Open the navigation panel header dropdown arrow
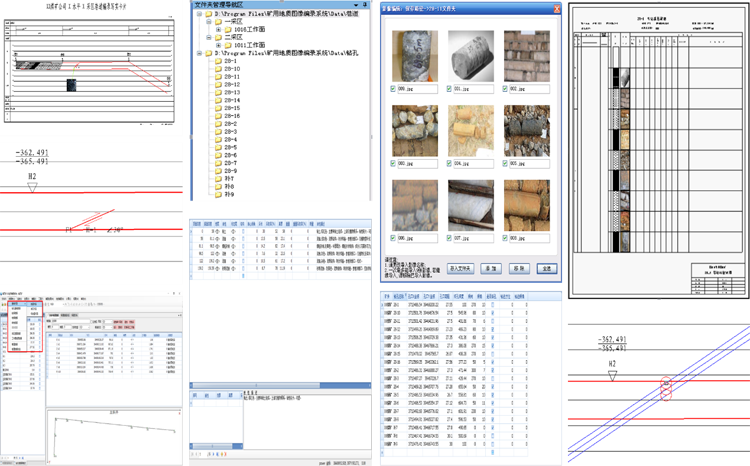This screenshot has width=750, height=466. (x=355, y=5)
